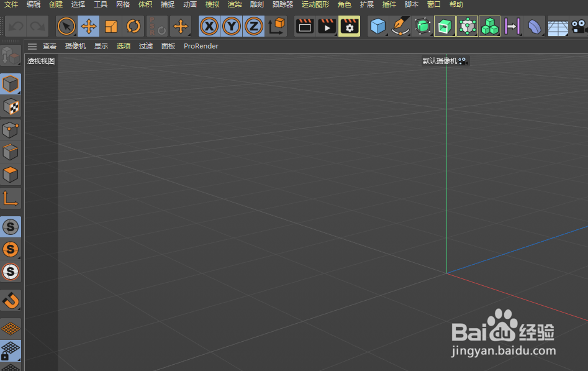This screenshot has width=588, height=371.
Task: Open the 插件 menu
Action: click(389, 4)
